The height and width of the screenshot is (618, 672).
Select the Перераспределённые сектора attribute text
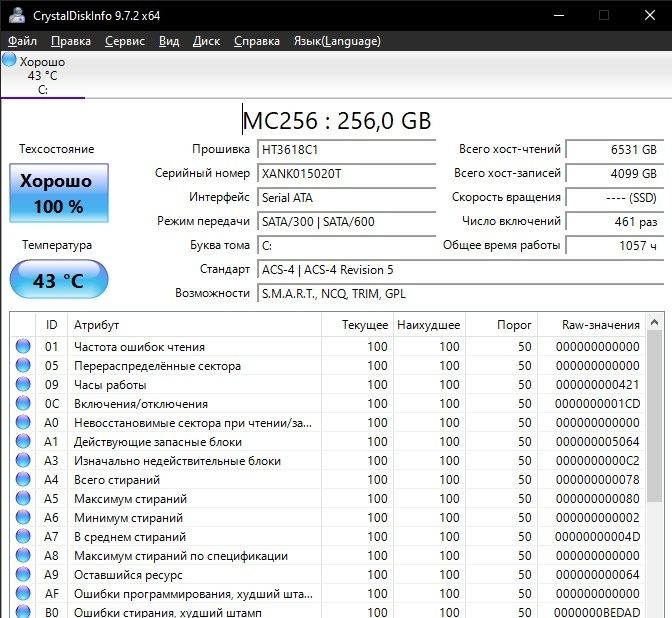(157, 366)
